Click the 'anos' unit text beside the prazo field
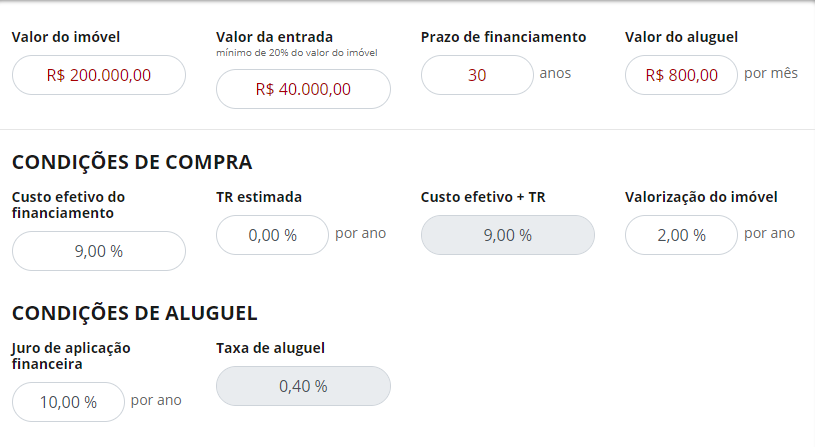Viewport: 815px width, 447px height. coord(555,74)
